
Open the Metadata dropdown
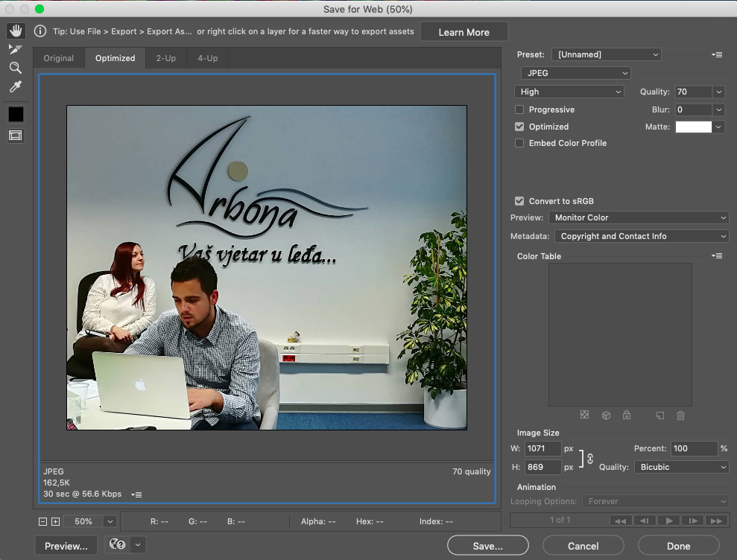(642, 236)
